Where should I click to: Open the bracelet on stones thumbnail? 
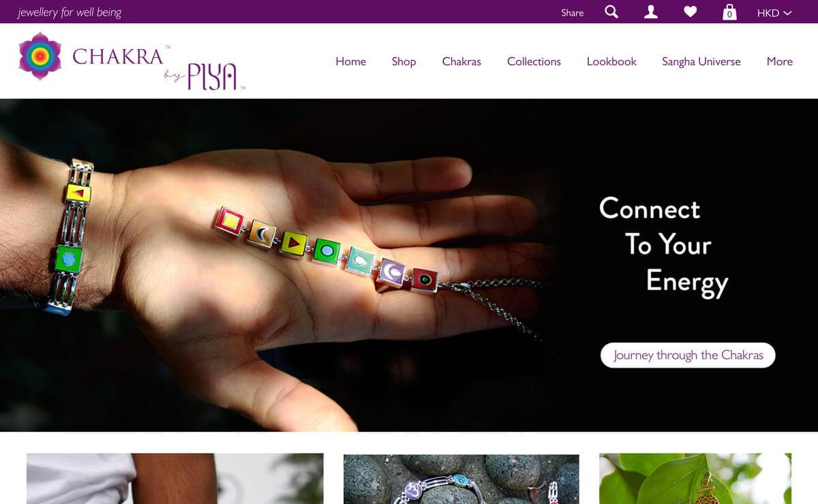(461, 479)
